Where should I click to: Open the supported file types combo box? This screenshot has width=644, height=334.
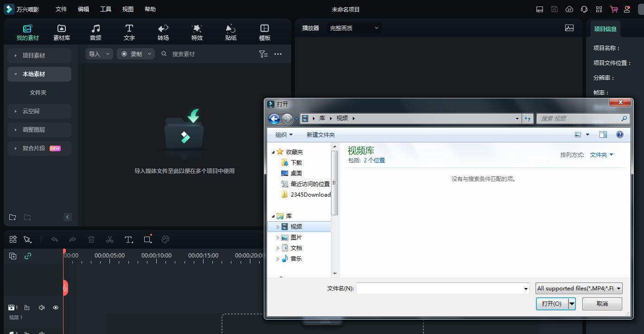click(x=579, y=289)
